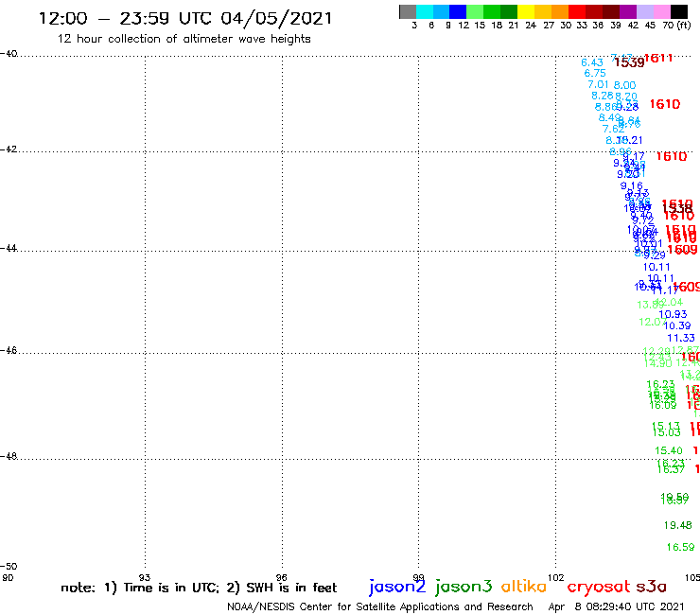Click the "jason2" satellite label

[397, 587]
